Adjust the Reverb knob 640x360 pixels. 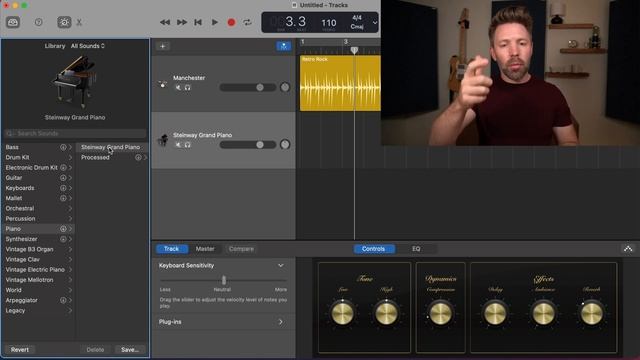click(591, 313)
